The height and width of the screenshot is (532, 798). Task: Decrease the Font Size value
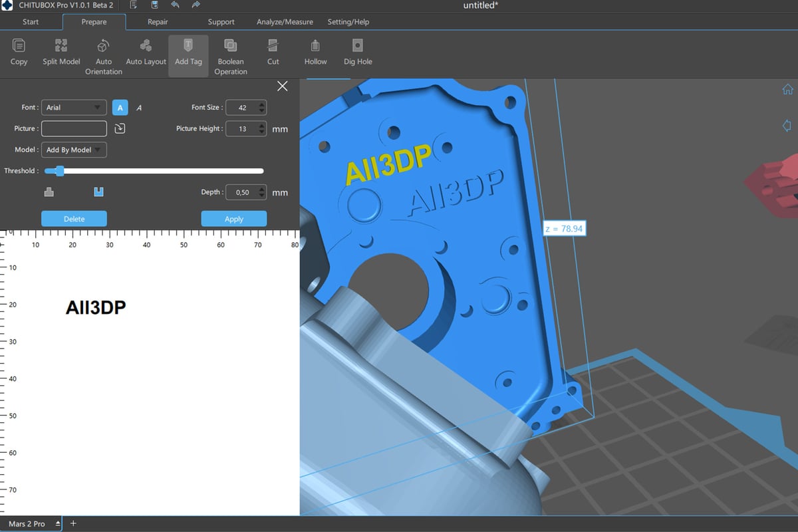click(x=262, y=111)
